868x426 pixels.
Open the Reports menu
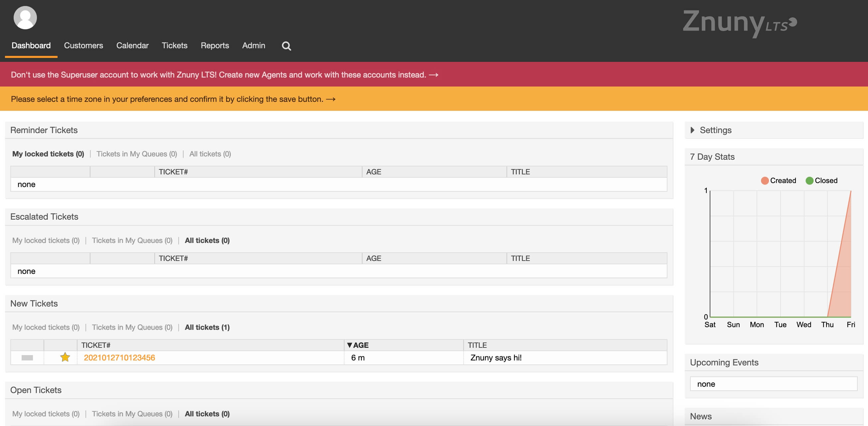215,46
